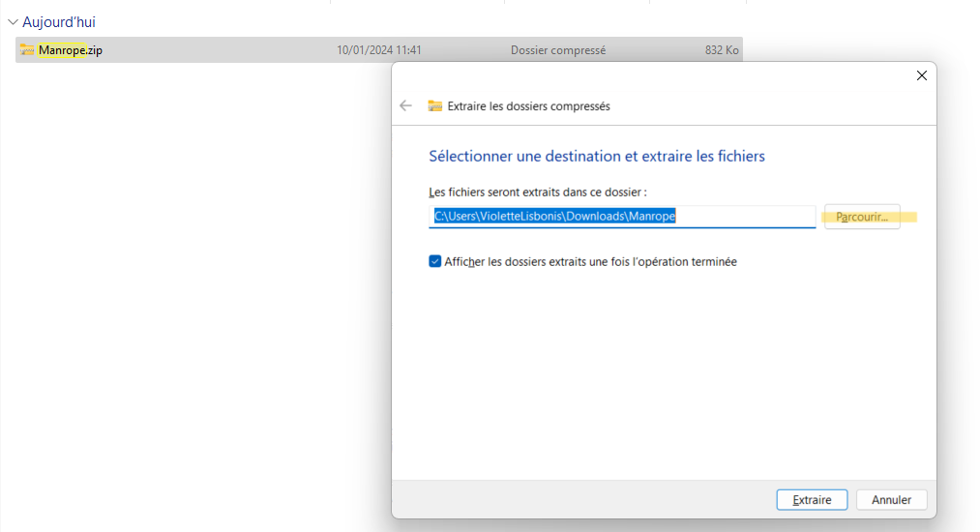Screen dimensions: 980x532
Task: Click the Manrope.zip compressed folder icon
Action: pyautogui.click(x=27, y=49)
